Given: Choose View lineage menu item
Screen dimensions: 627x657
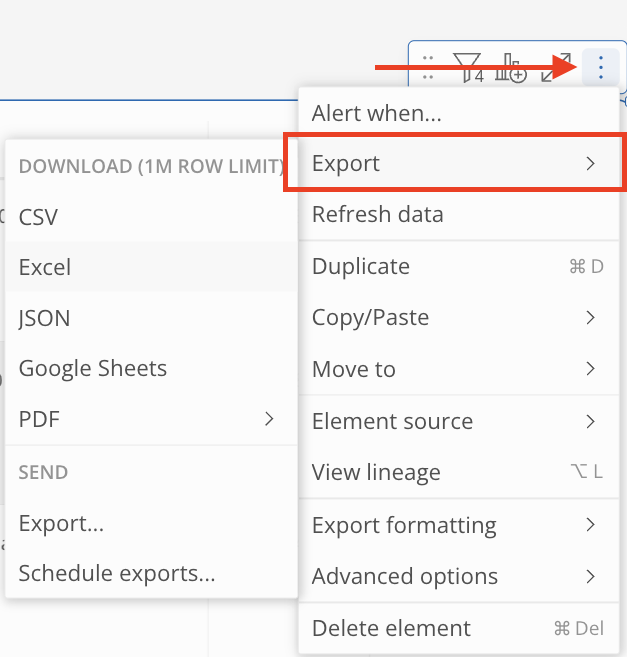Looking at the screenshot, I should (459, 472).
